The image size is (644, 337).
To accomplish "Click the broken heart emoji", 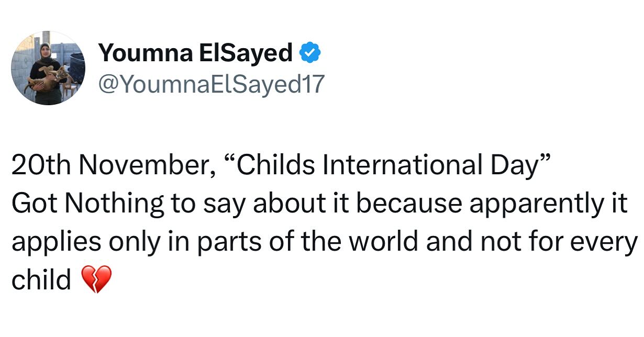I will (97, 279).
